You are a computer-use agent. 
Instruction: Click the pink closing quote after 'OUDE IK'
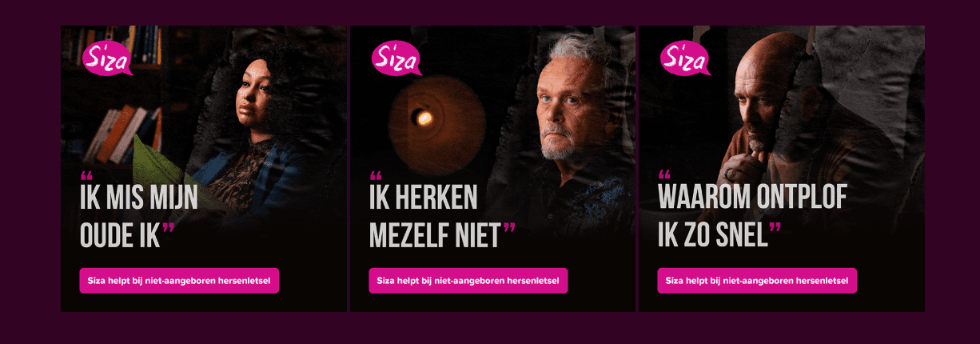click(169, 229)
